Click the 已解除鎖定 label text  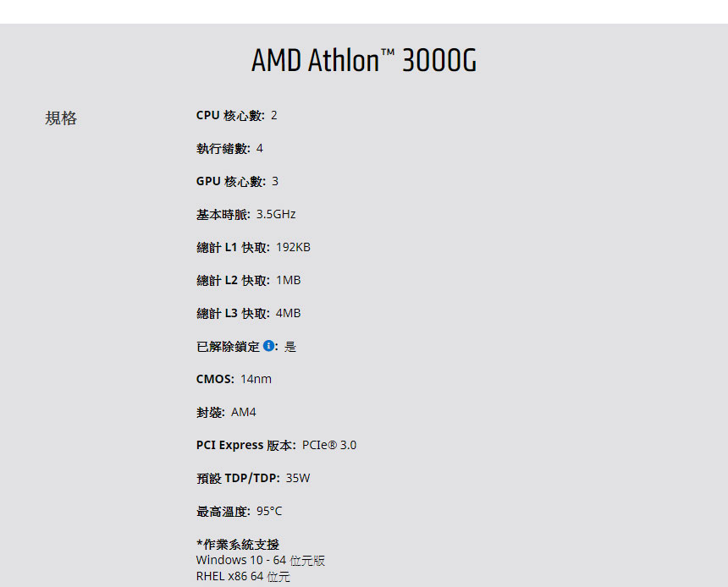click(x=228, y=347)
